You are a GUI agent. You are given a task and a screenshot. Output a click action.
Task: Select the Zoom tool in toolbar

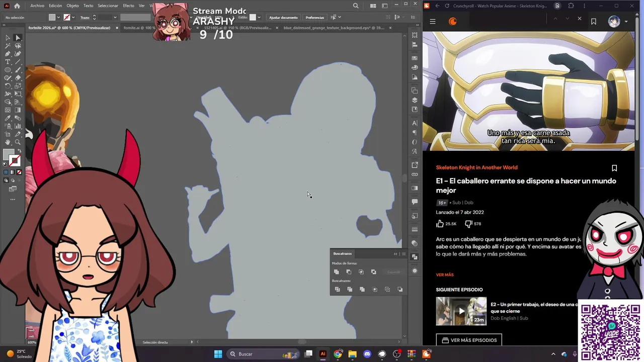[x=18, y=142]
